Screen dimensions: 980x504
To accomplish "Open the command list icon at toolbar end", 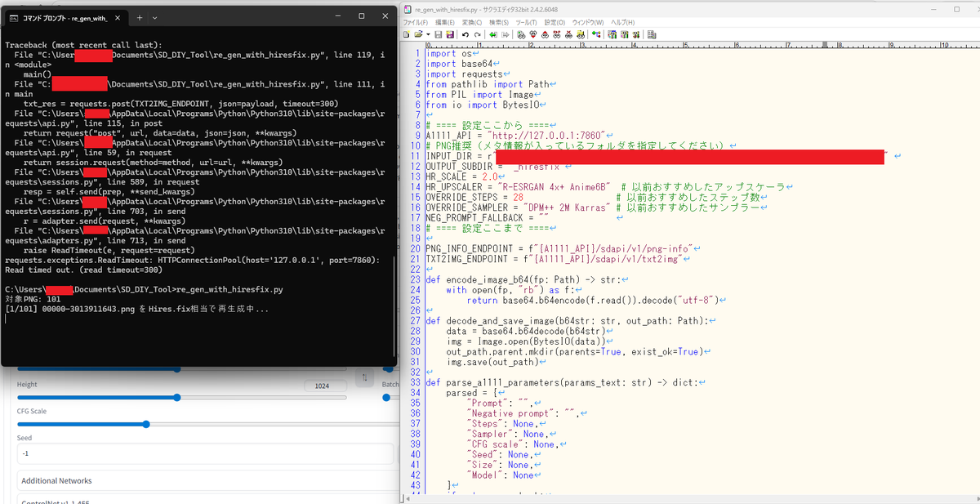I will [x=652, y=34].
